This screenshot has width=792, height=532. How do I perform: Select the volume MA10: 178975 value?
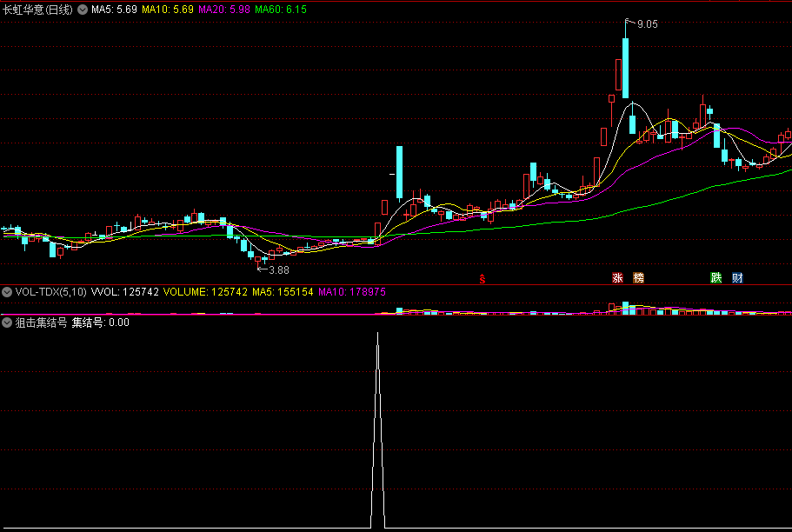352,292
